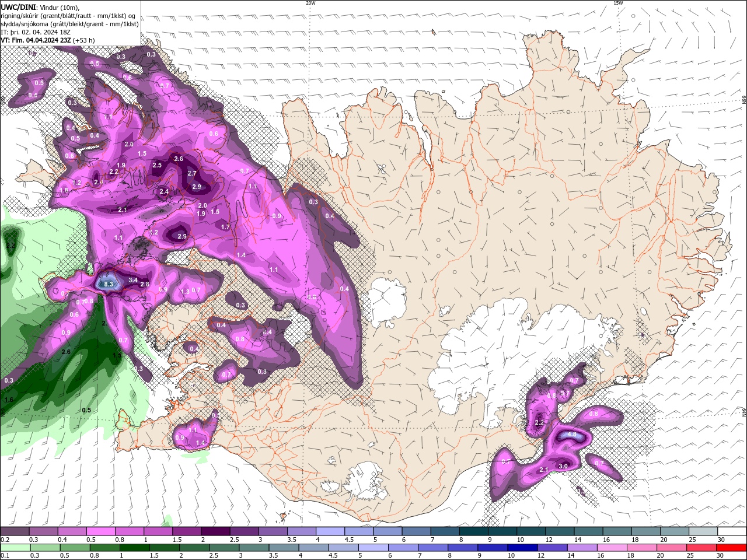Select top legend swatch between 25 and 30
The image size is (747, 560).
pyautogui.click(x=703, y=531)
